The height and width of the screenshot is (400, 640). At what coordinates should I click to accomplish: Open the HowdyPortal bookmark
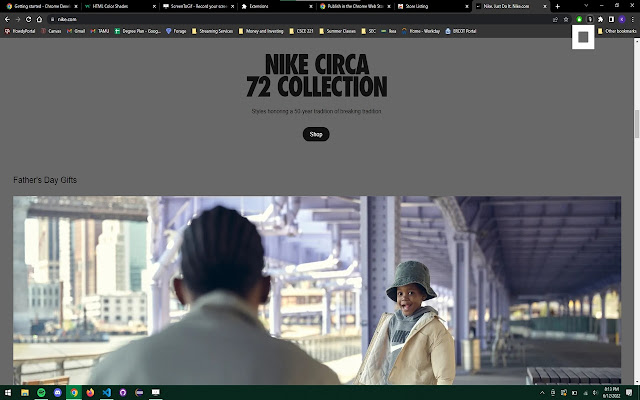pyautogui.click(x=20, y=31)
